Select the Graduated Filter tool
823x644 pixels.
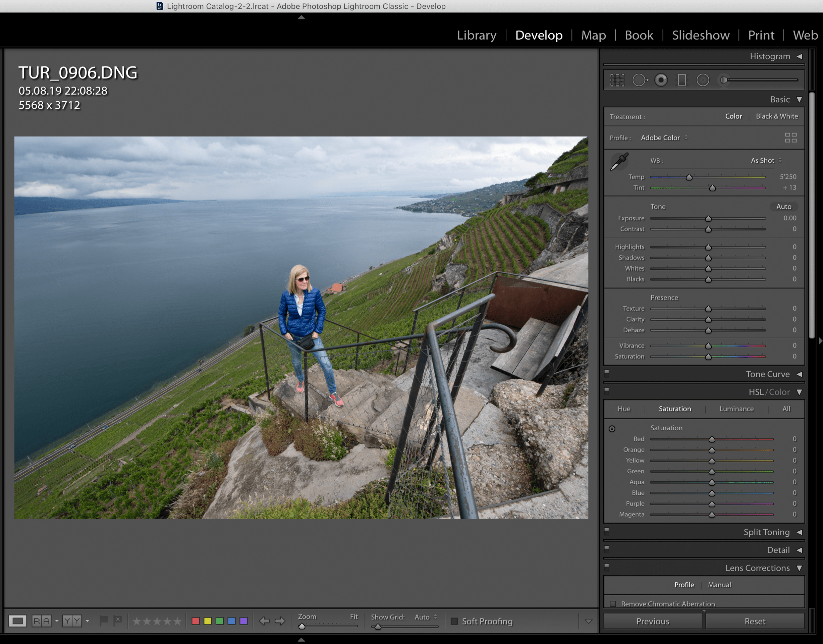click(x=682, y=80)
